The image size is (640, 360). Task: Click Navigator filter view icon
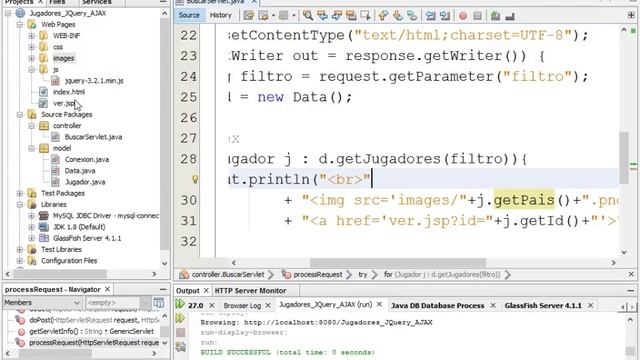pos(159,302)
